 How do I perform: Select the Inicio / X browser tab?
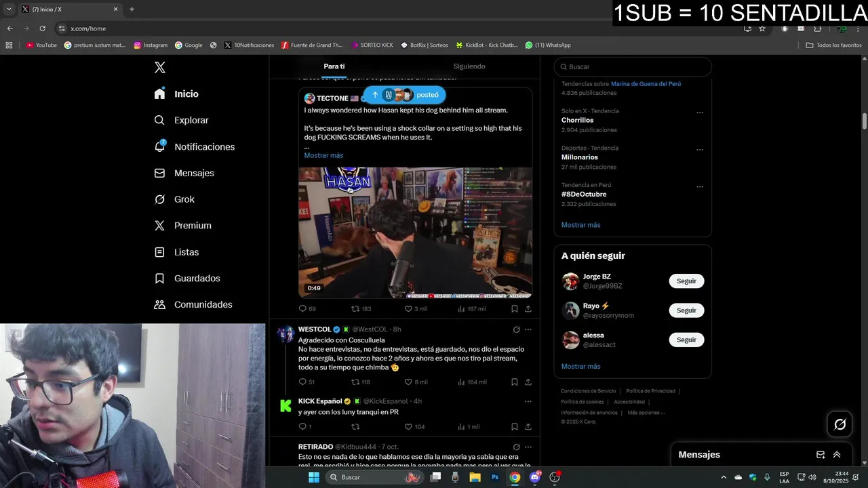pyautogui.click(x=69, y=9)
